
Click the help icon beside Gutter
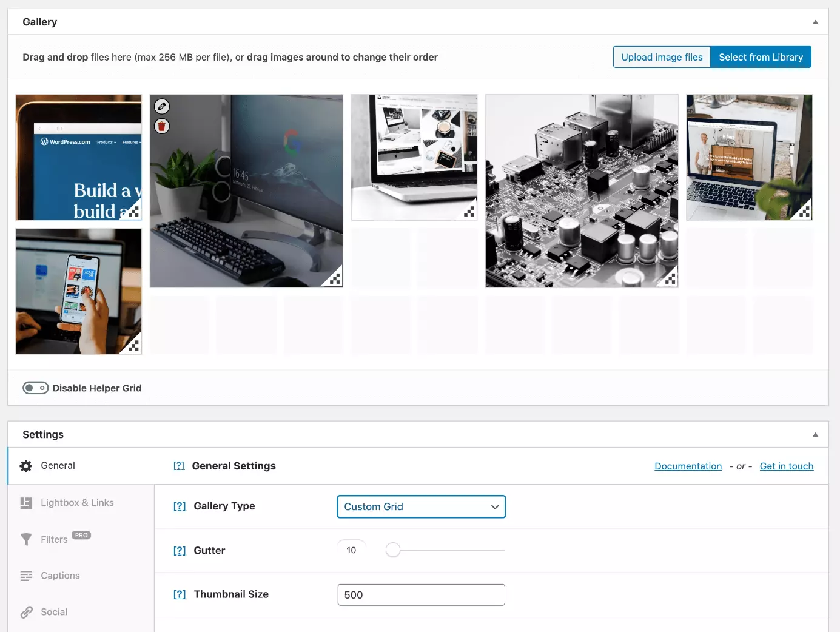[180, 551]
